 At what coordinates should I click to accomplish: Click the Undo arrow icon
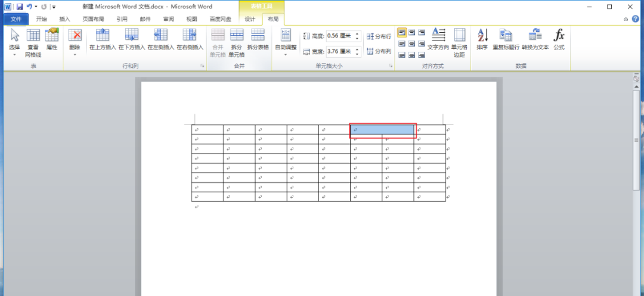point(29,7)
